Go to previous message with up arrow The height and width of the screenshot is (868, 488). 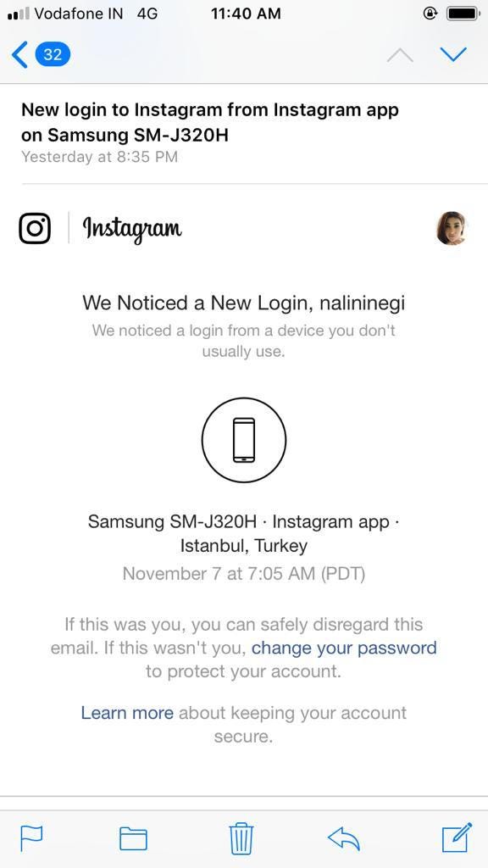[x=400, y=54]
